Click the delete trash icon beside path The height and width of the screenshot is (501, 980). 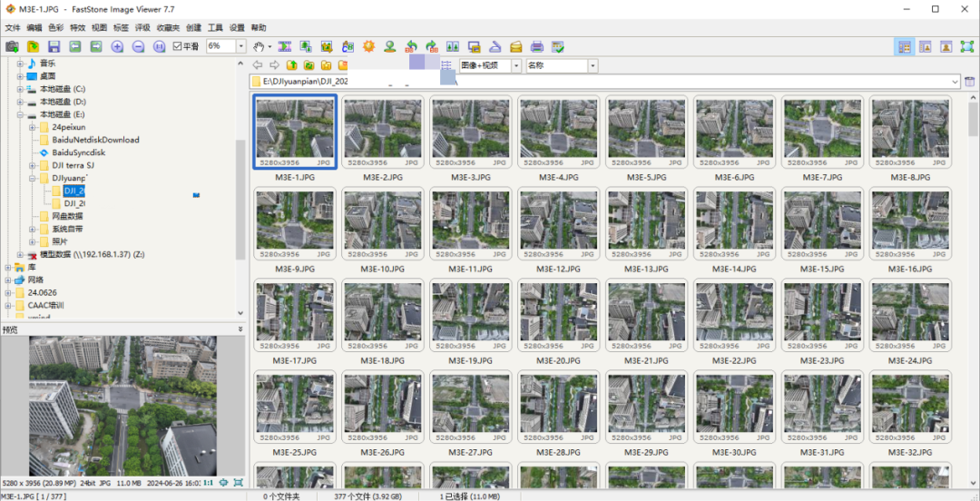tap(969, 82)
